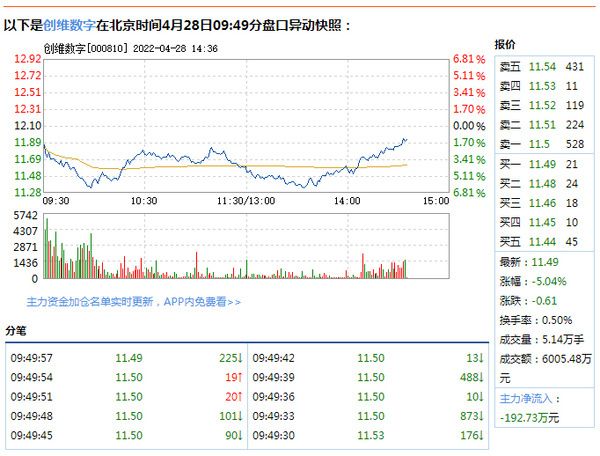The width and height of the screenshot is (600, 456).
Task: Click the 14:00 time axis marker
Action: pos(347,201)
